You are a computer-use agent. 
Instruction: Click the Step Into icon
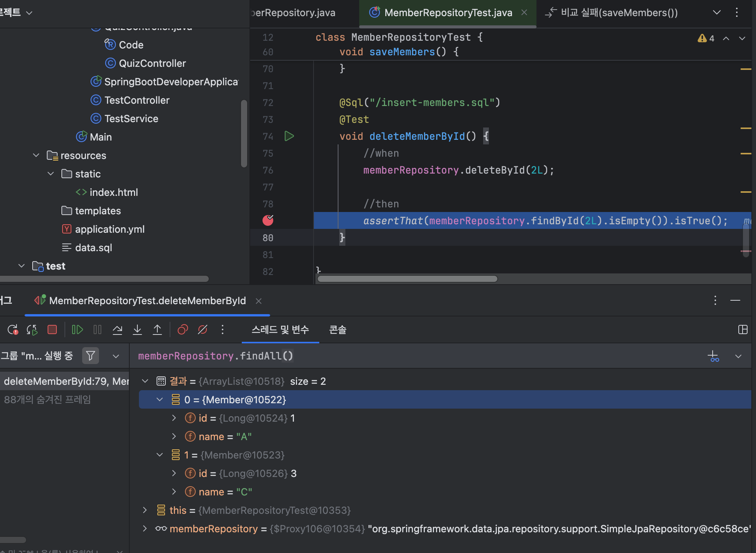point(137,329)
